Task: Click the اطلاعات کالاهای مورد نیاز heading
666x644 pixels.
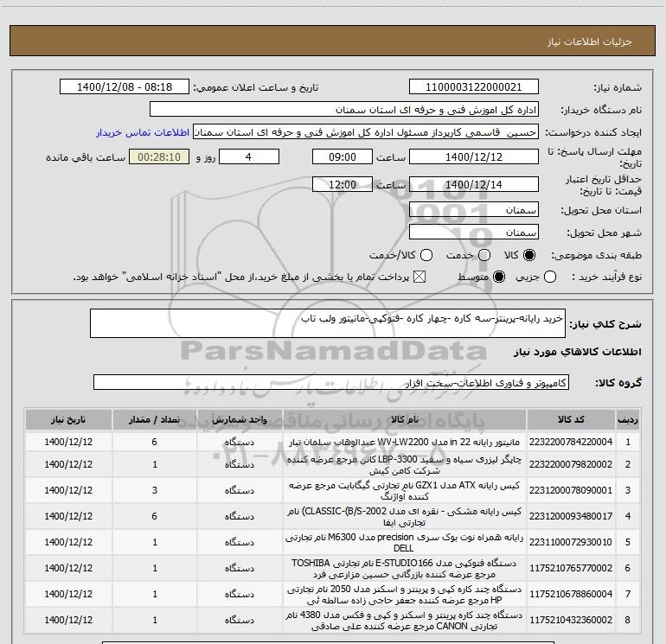Action: [x=578, y=352]
